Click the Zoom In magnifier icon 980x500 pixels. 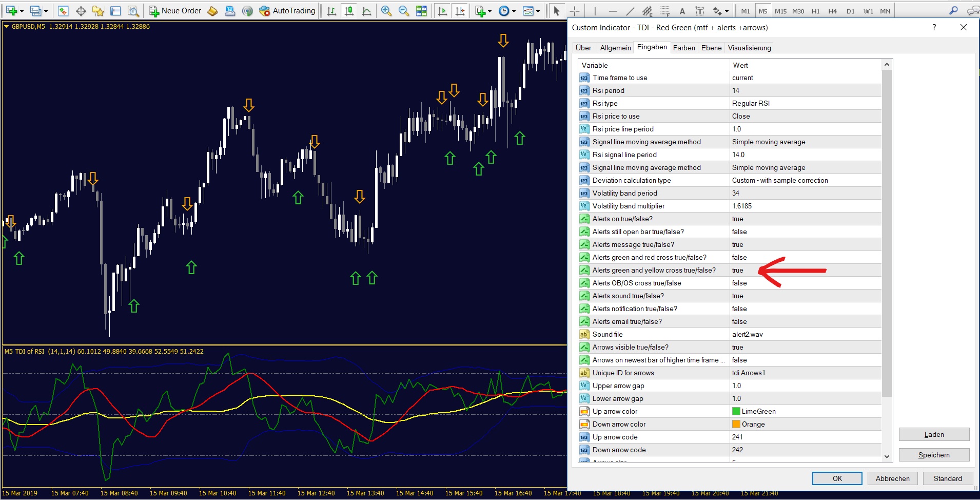(x=386, y=11)
